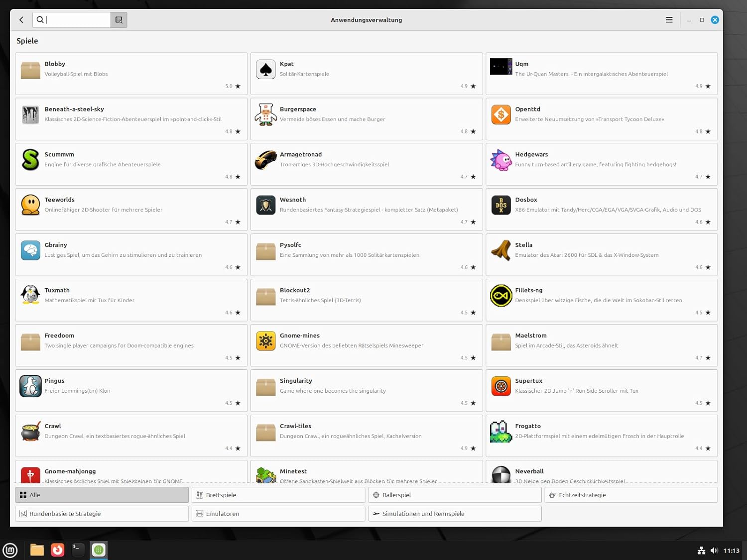The image size is (747, 560).
Task: Select the Fillets-ng fish icon
Action: tap(501, 296)
